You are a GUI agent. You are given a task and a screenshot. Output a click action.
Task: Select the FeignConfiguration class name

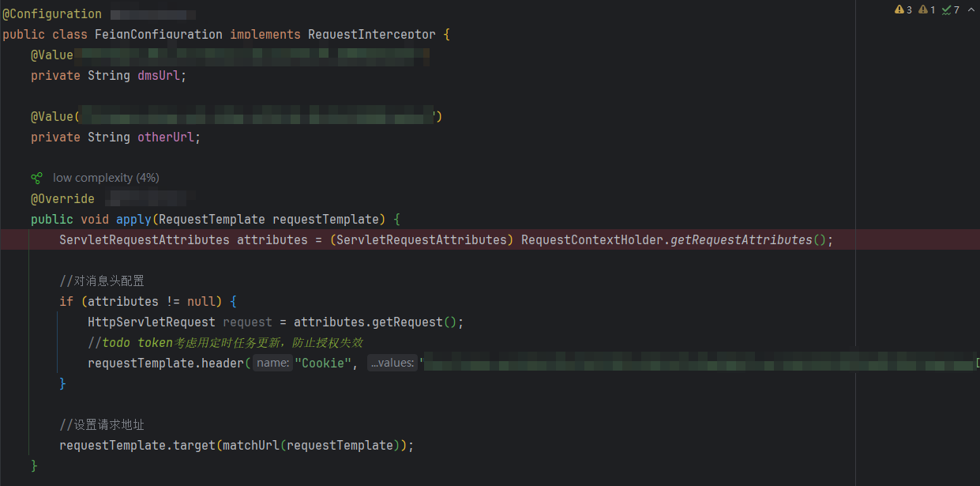tap(158, 34)
